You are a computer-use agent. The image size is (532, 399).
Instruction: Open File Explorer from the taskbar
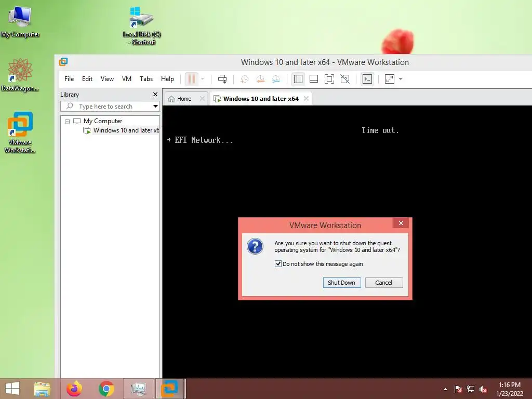click(x=42, y=389)
